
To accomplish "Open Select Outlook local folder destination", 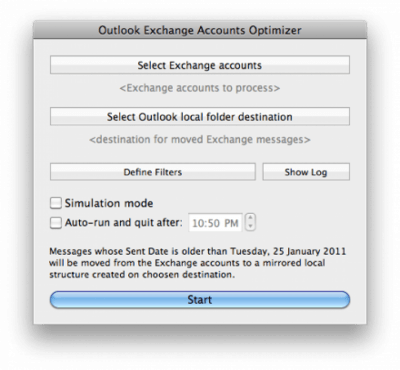I will click(x=200, y=117).
